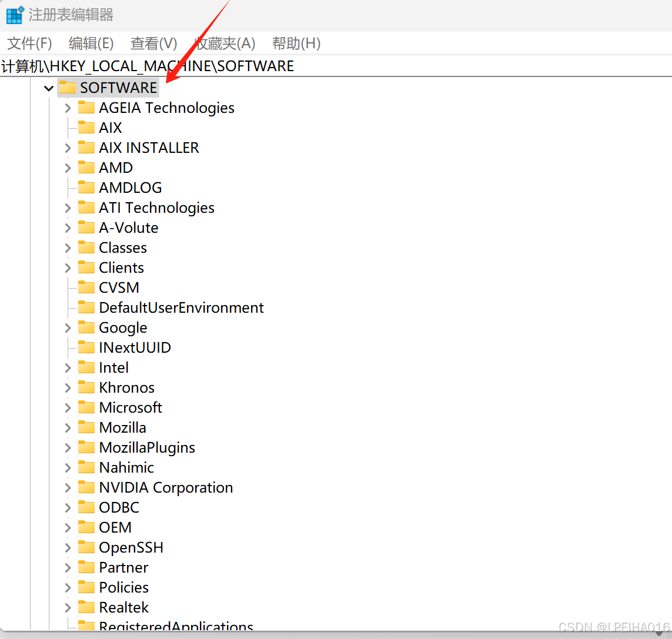672x639 pixels.
Task: Click the CVSM folder icon
Action: pyautogui.click(x=86, y=287)
